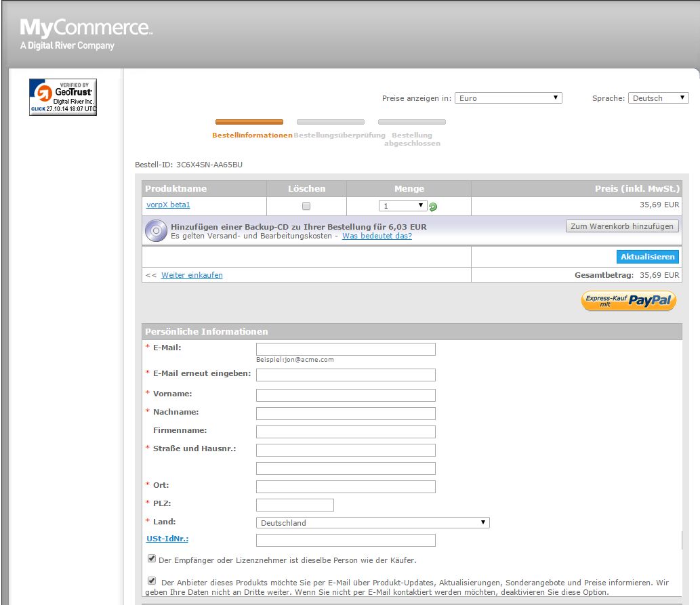Click the Backup-CD disc icon
The width and height of the screenshot is (700, 605).
pos(156,230)
